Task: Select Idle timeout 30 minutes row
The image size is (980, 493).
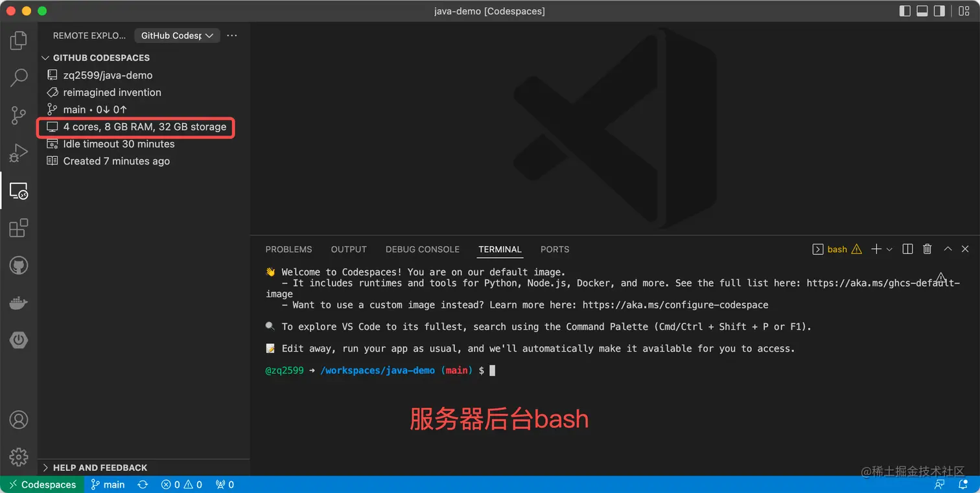Action: (x=144, y=144)
